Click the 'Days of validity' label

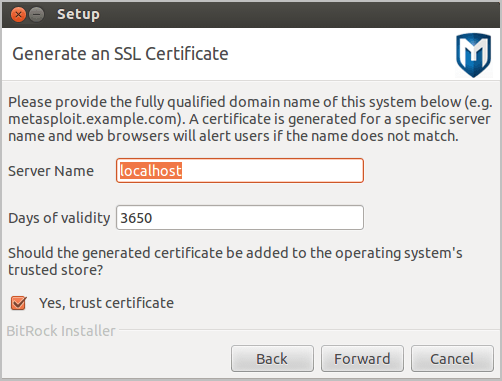[x=59, y=218]
